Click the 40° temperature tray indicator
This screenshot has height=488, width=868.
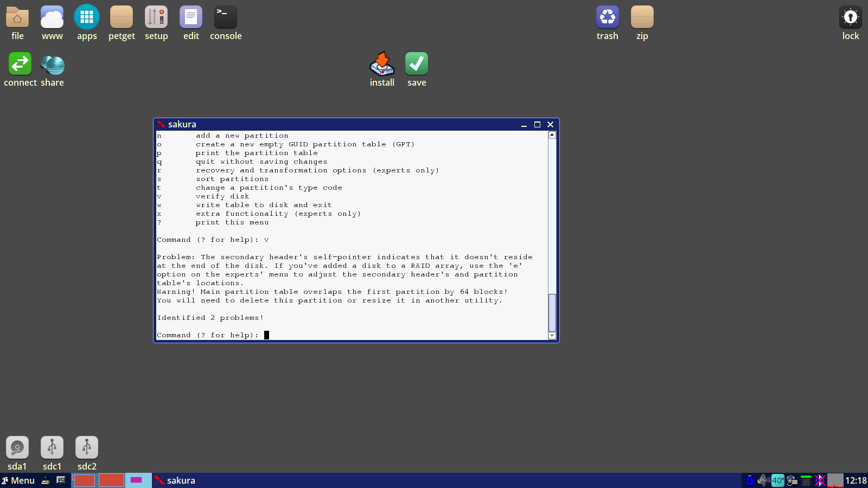[x=778, y=480]
